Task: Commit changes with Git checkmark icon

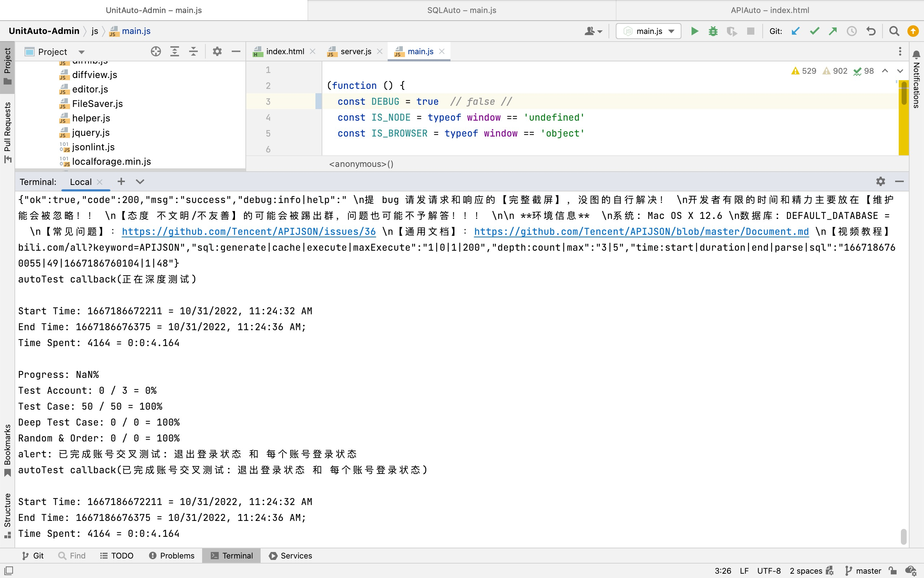Action: [x=814, y=31]
